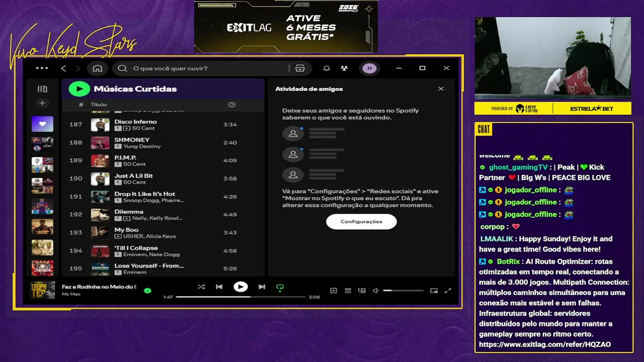Open the exitlag.com/refer link in chat
The image size is (644, 362).
(545, 344)
